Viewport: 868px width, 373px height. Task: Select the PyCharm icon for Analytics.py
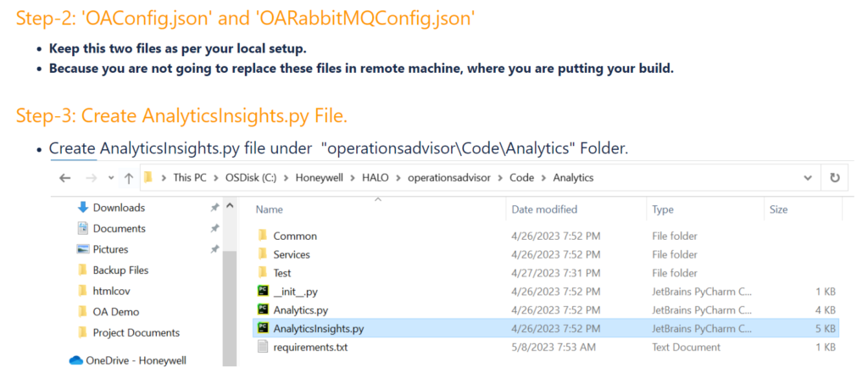coord(263,310)
